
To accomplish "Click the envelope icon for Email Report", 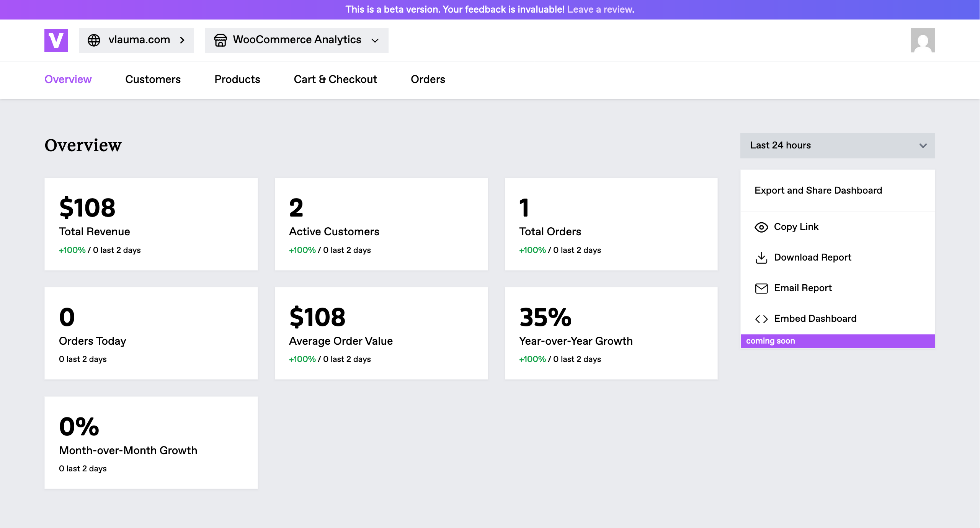I will [761, 288].
